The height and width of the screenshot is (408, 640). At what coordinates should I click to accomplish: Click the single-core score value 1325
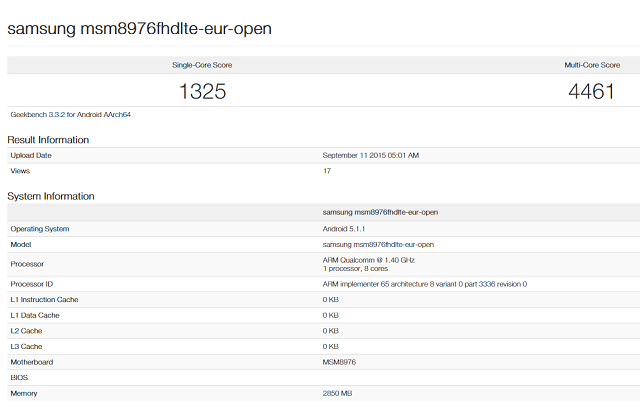point(202,92)
